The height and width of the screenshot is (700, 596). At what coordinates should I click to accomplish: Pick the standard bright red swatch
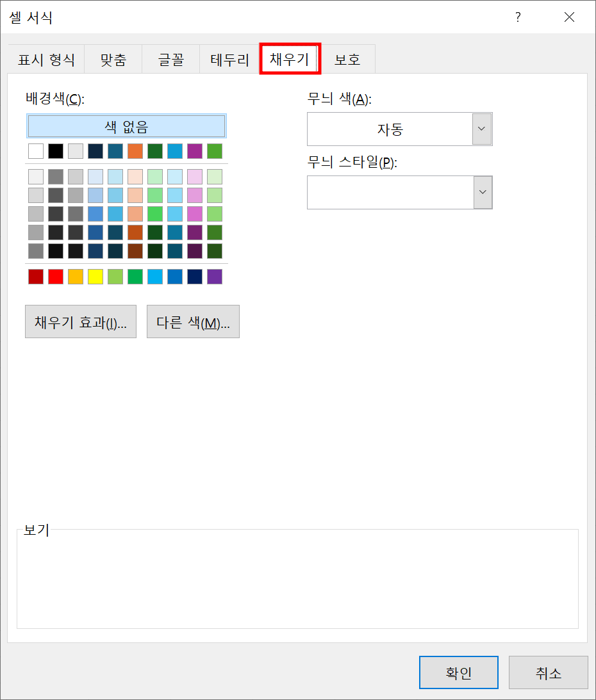point(56,277)
